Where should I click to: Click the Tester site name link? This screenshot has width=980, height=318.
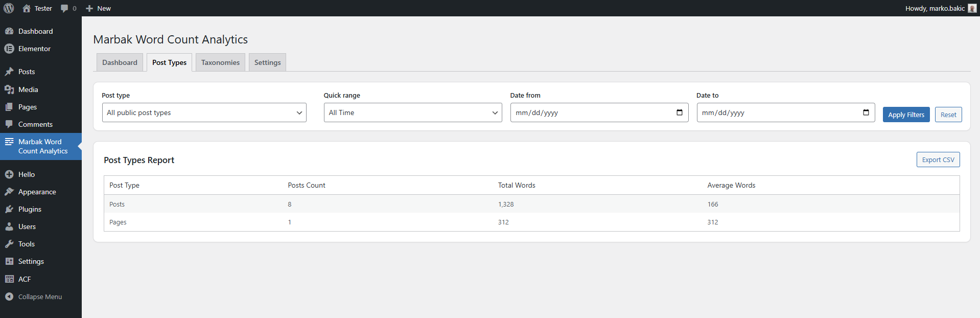[43, 8]
